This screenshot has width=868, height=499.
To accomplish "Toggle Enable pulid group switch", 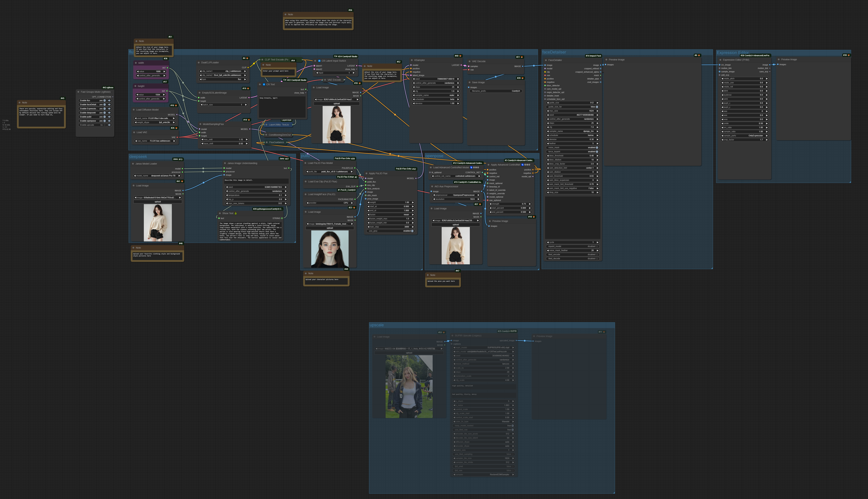I will (x=105, y=117).
